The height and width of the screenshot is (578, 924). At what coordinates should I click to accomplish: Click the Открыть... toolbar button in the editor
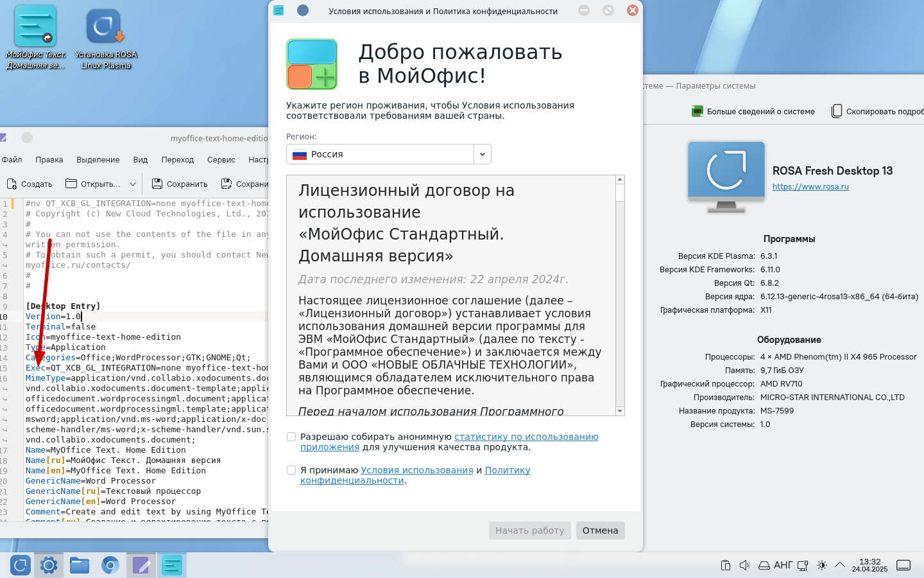[x=93, y=184]
